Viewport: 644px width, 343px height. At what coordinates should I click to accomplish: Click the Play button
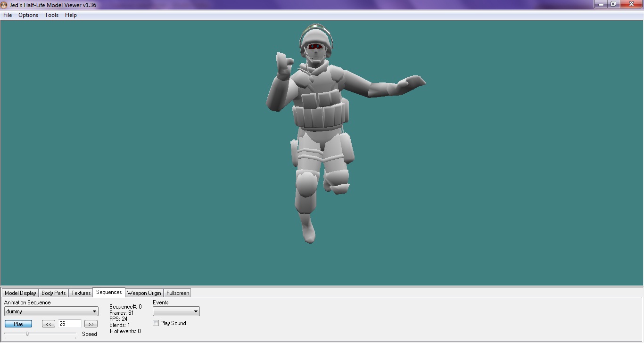pyautogui.click(x=18, y=324)
